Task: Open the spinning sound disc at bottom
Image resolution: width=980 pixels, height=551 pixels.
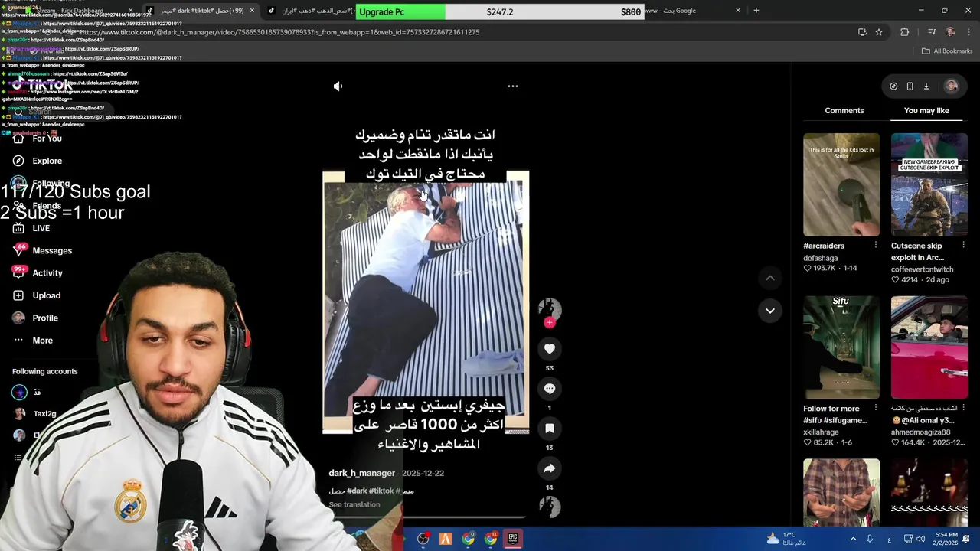Action: pyautogui.click(x=550, y=507)
